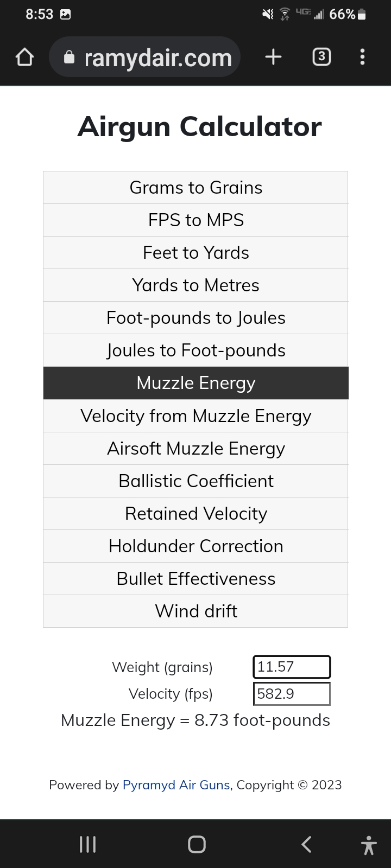Open Velocity from Muzzle Energy calculator
This screenshot has height=868, width=391.
click(195, 416)
